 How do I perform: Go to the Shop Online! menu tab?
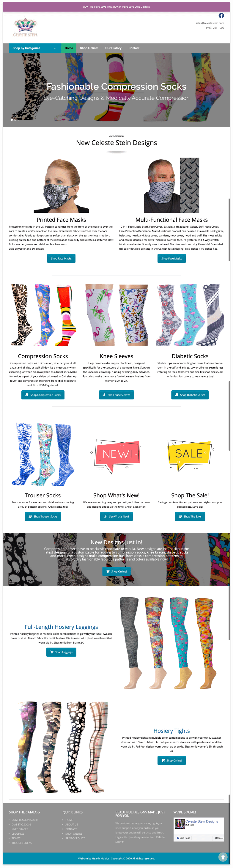point(89,48)
